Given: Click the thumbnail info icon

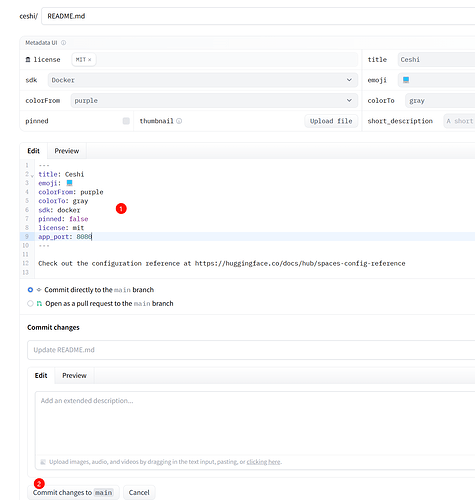Looking at the screenshot, I should point(179,121).
